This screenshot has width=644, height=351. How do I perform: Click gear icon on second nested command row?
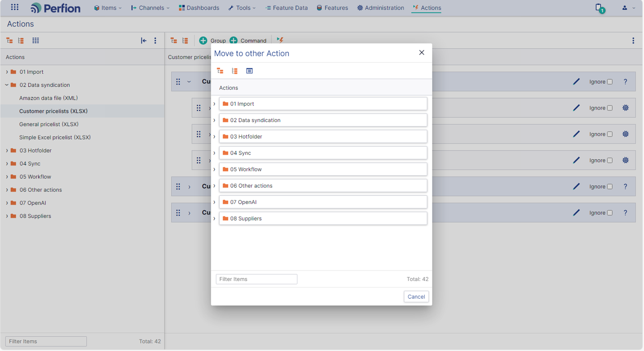(626, 134)
